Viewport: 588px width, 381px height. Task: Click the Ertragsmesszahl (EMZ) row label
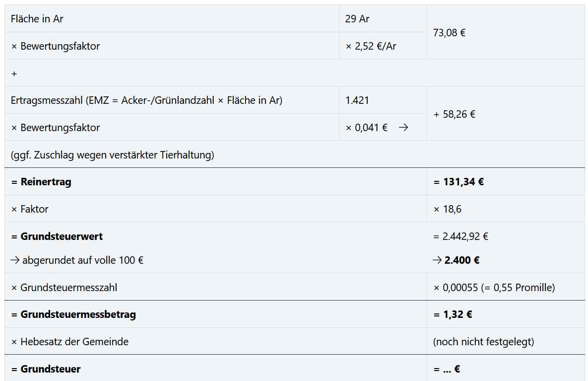point(146,100)
